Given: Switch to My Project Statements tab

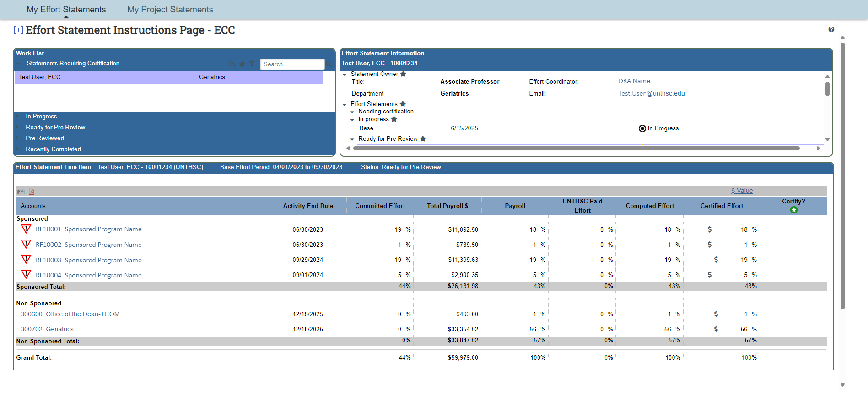Looking at the screenshot, I should tap(170, 10).
